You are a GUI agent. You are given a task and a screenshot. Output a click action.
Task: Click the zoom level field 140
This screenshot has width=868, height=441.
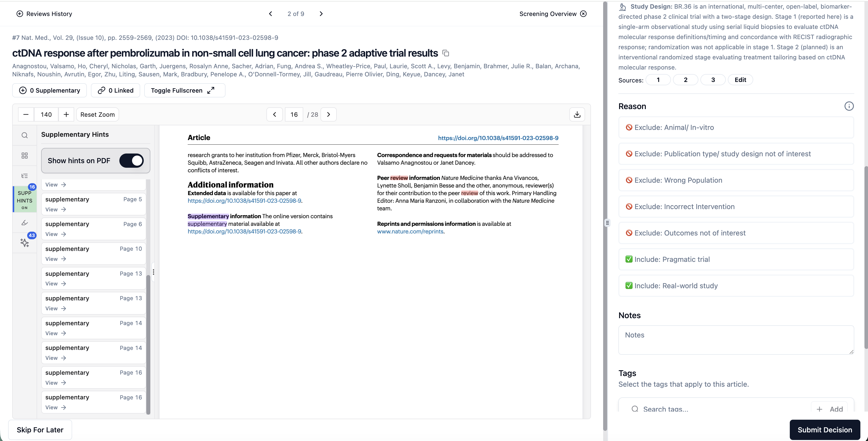(x=46, y=114)
